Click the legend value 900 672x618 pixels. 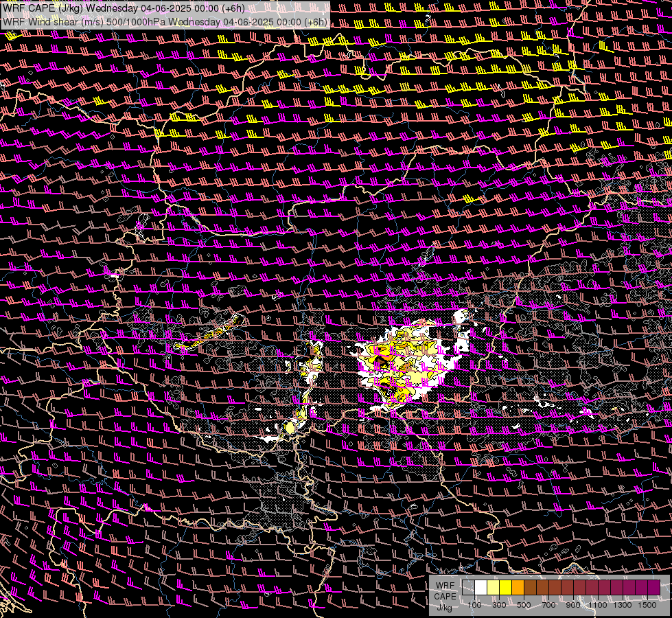click(573, 605)
